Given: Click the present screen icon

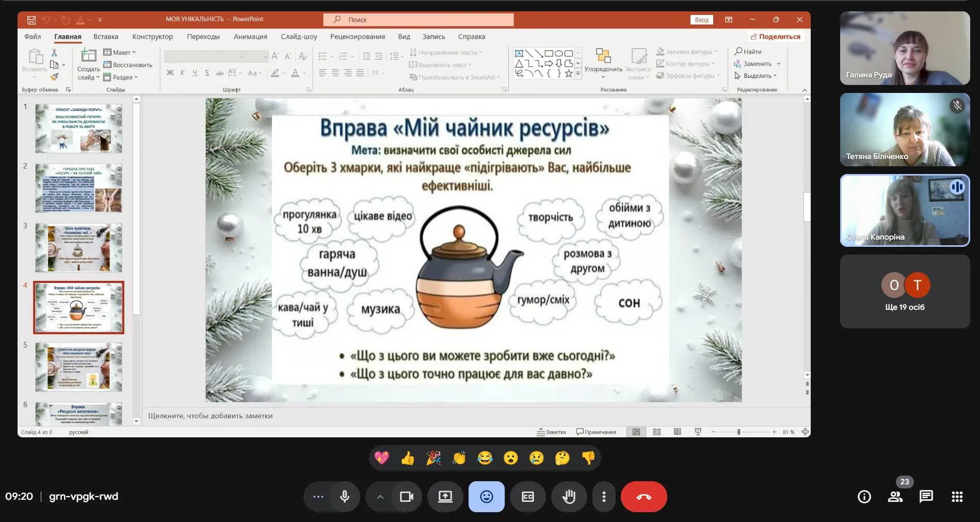Looking at the screenshot, I should coord(445,497).
